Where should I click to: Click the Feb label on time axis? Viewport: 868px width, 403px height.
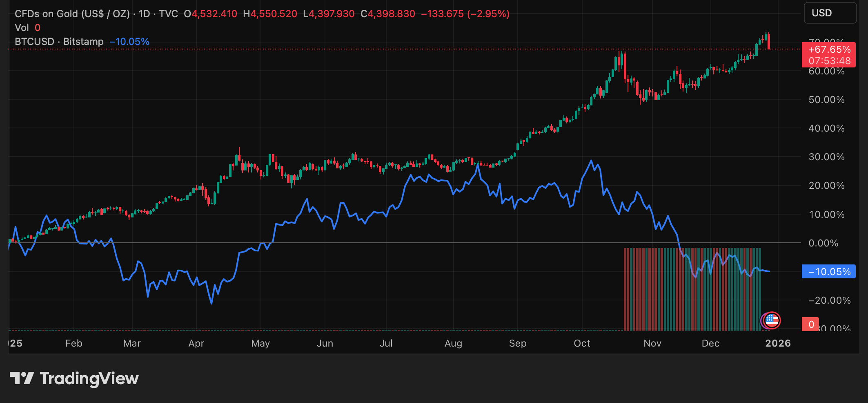coord(74,343)
